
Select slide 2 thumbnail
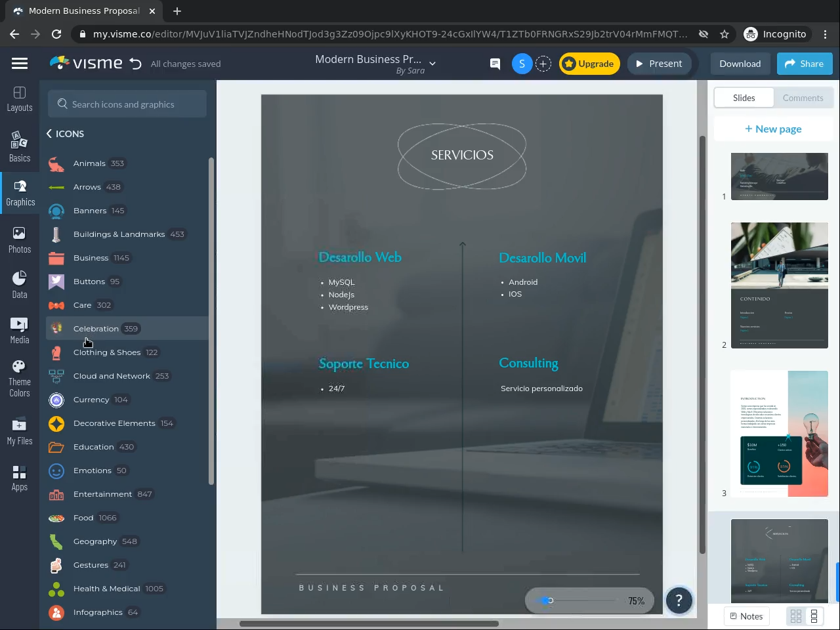780,285
